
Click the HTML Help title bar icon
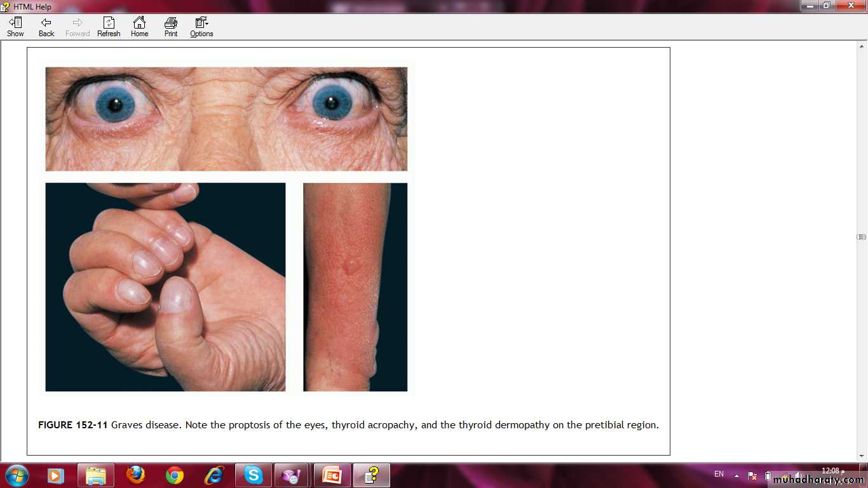[6, 6]
